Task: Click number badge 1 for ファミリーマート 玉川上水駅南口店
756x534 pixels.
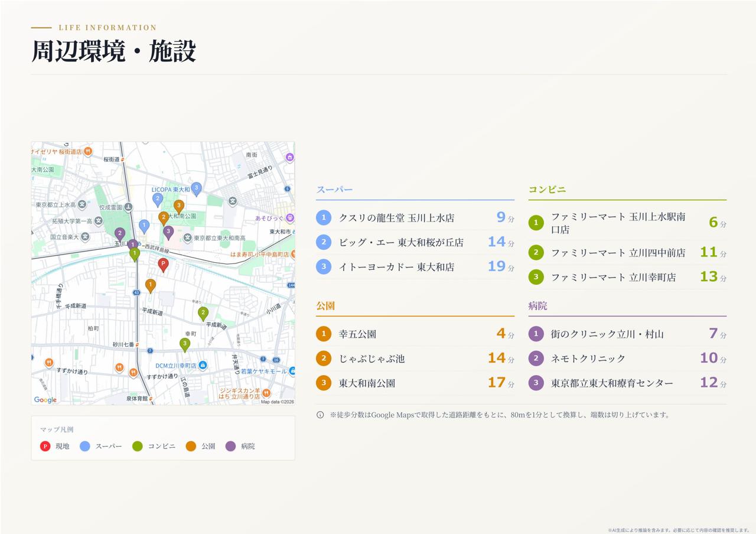Action: coord(536,223)
